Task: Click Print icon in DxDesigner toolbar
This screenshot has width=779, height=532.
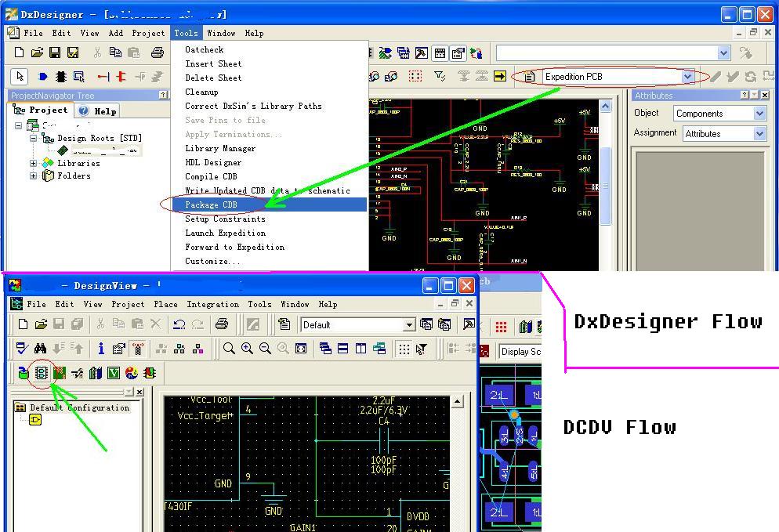Action: click(158, 52)
